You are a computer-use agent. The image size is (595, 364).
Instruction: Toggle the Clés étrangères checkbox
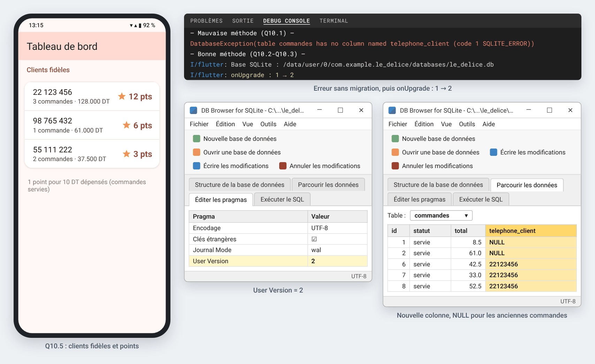tap(314, 239)
